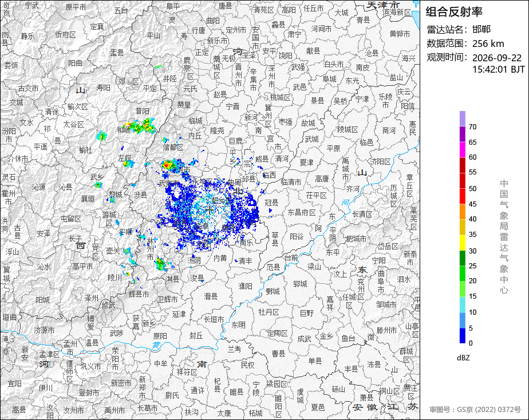The height and width of the screenshot is (420, 529).
Task: Click the 滑县 map label
Action: coord(211,296)
